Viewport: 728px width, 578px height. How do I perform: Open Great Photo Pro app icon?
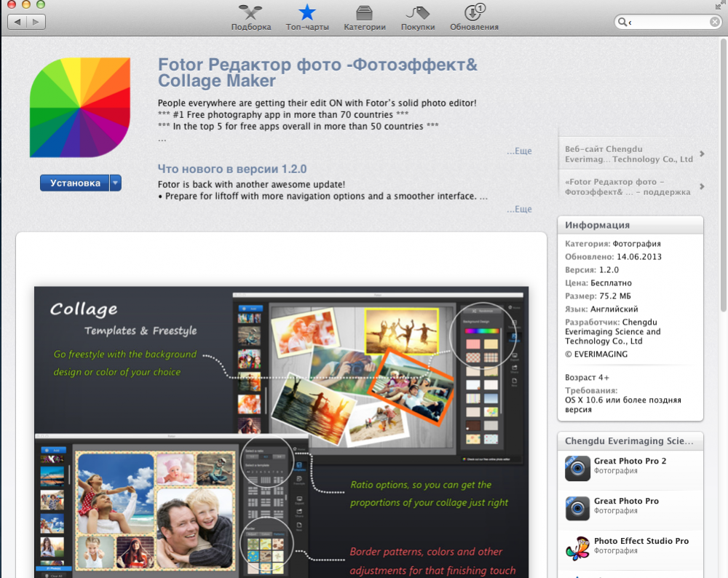click(x=577, y=508)
